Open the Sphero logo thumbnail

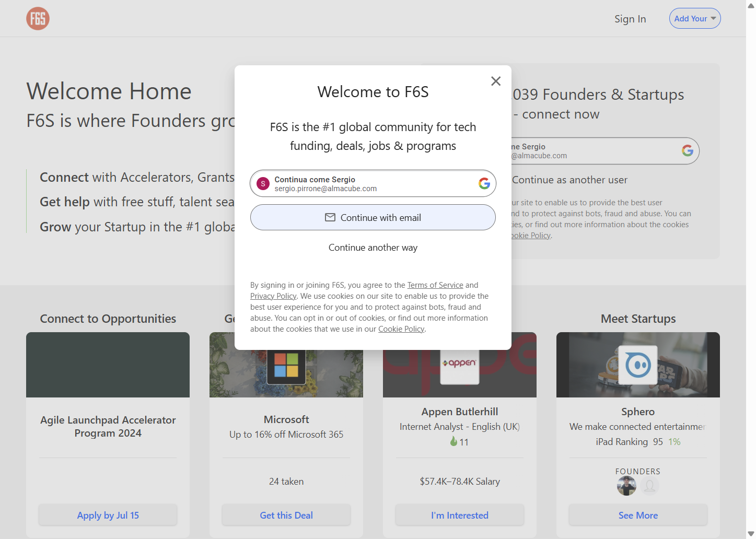[x=638, y=365]
